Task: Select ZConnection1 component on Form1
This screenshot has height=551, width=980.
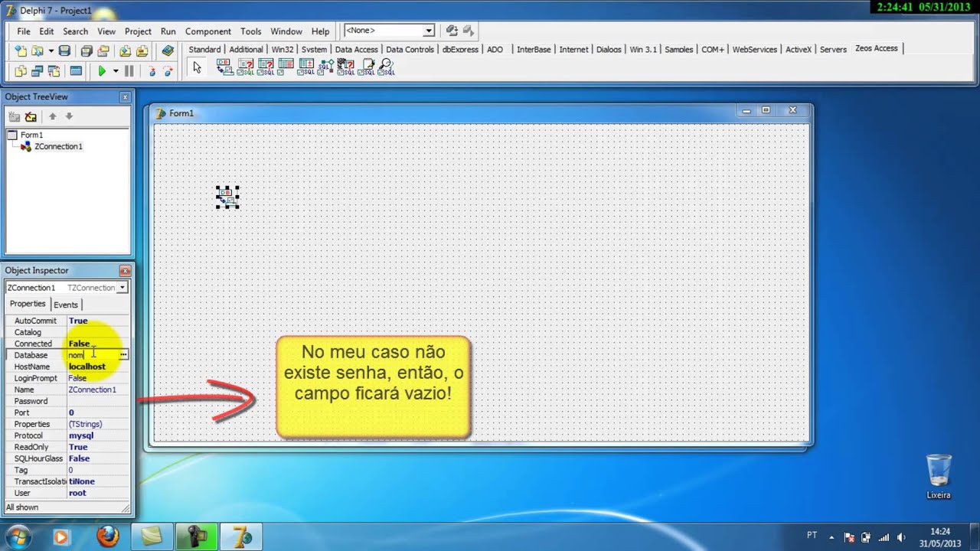Action: [x=227, y=197]
